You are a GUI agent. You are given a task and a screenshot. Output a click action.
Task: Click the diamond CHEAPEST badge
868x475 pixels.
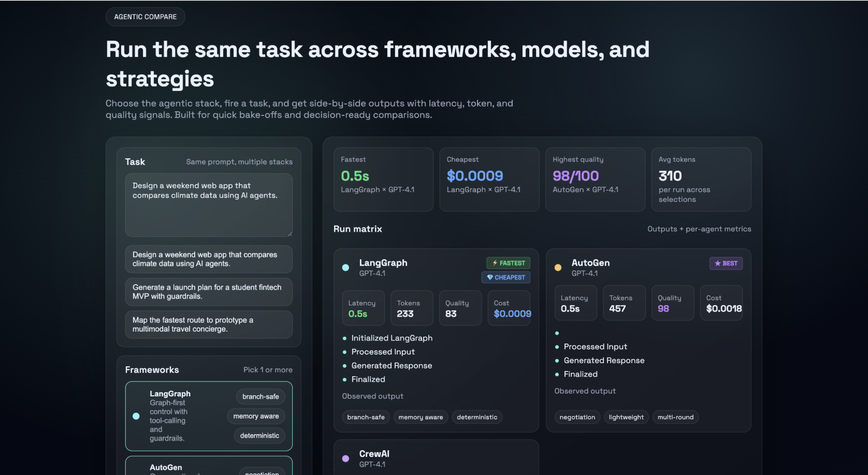click(505, 277)
